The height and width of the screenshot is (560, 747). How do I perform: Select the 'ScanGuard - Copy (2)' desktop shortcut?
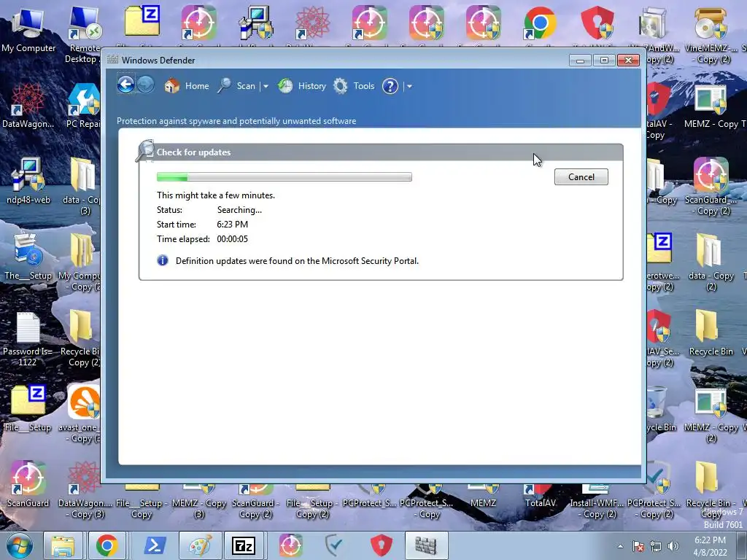(255, 502)
